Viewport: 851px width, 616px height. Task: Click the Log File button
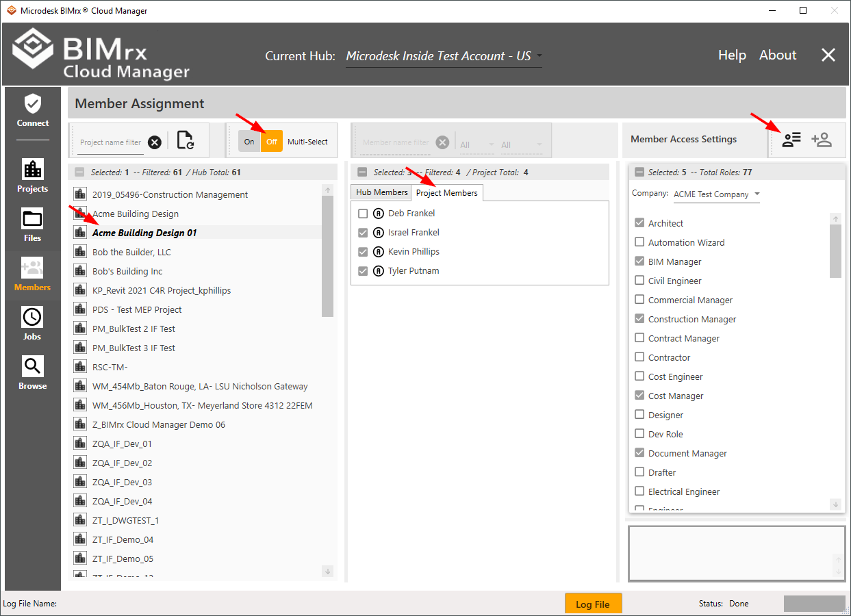click(x=593, y=604)
